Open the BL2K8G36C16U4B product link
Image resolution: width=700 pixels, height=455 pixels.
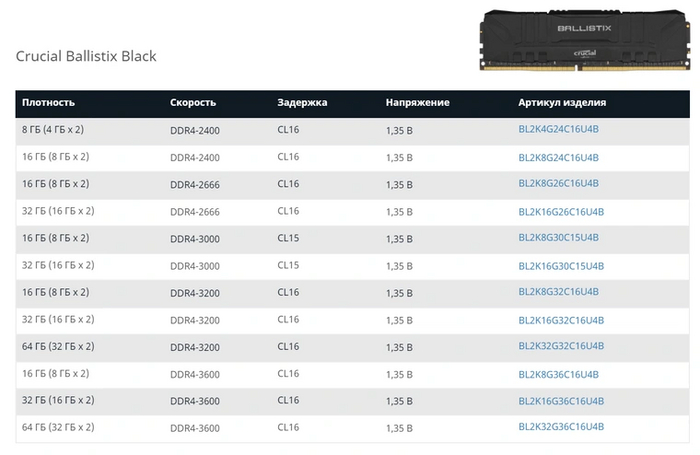click(558, 375)
